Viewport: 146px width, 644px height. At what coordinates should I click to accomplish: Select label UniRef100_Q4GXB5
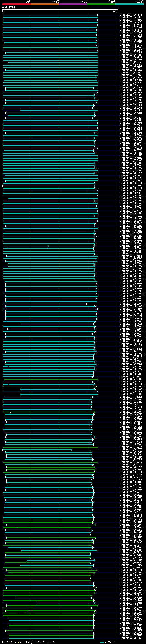point(131,560)
